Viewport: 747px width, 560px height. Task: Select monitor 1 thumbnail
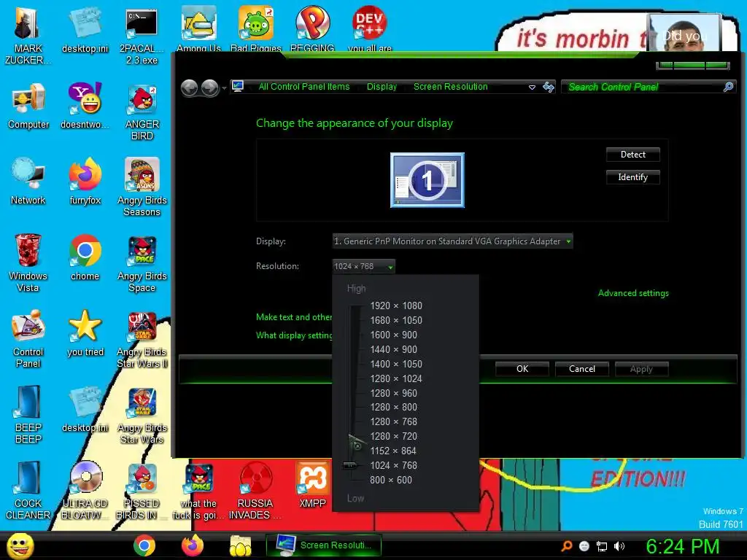(x=427, y=180)
